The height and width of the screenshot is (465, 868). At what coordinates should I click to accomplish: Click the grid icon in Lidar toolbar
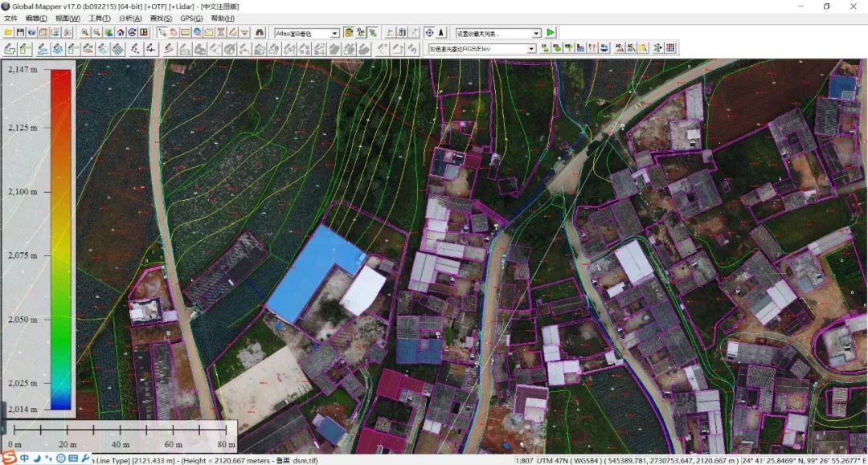[x=670, y=49]
